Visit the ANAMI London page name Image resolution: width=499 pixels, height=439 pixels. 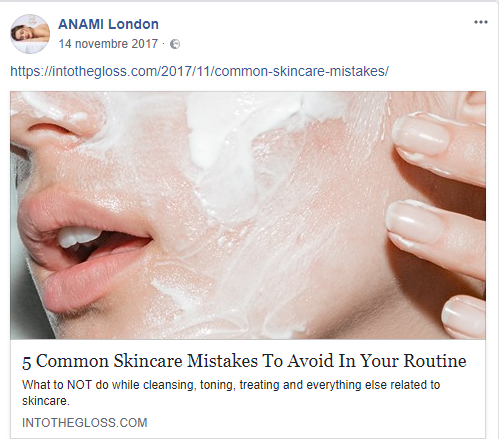point(108,24)
